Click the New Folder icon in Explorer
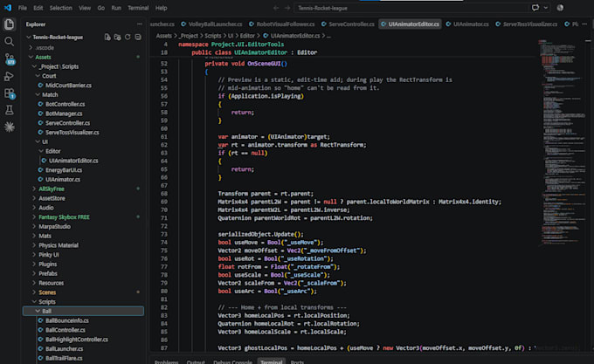Image resolution: width=594 pixels, height=364 pixels. coord(117,37)
